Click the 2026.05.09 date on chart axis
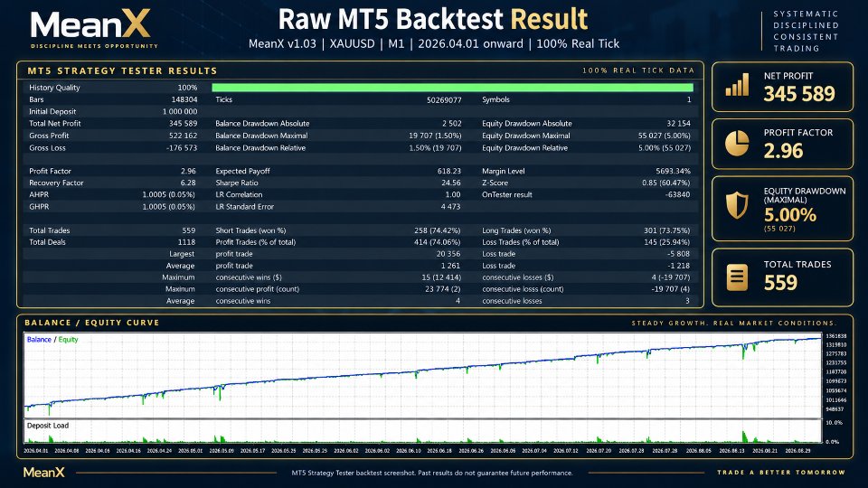The width and height of the screenshot is (868, 488). coord(222,451)
